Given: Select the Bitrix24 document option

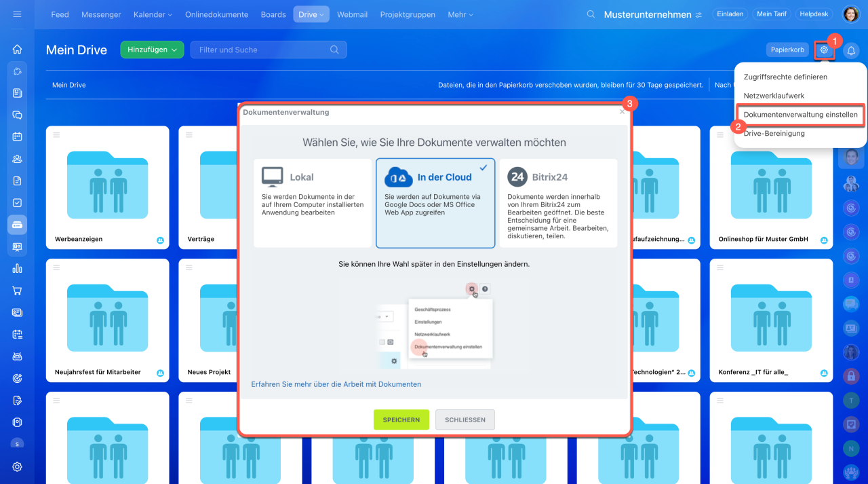Looking at the screenshot, I should [x=558, y=203].
